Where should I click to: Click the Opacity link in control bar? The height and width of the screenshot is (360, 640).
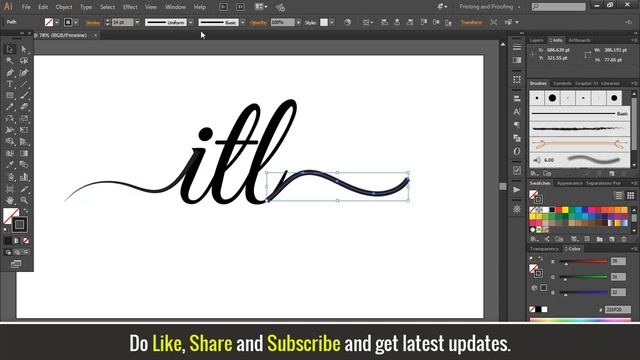(x=258, y=23)
